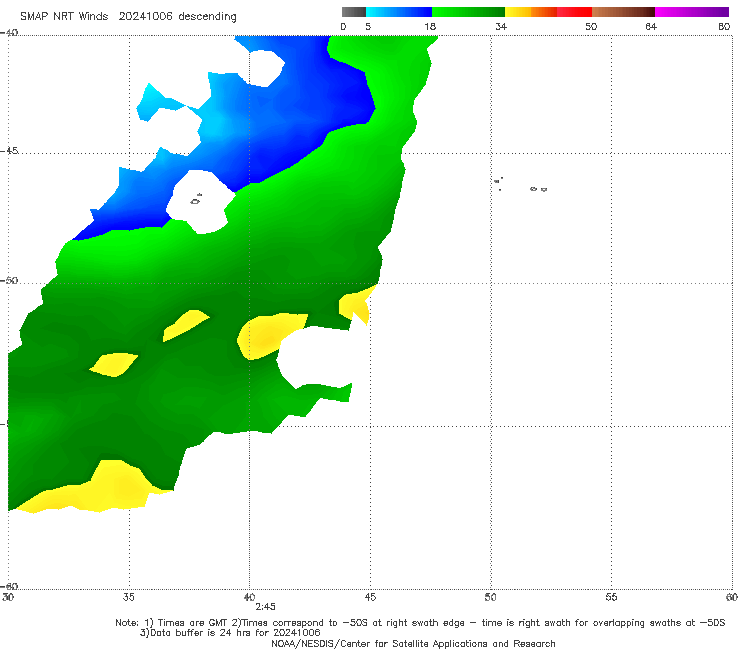Click latitude axis label '-40'
The image size is (740, 650).
tap(9, 33)
